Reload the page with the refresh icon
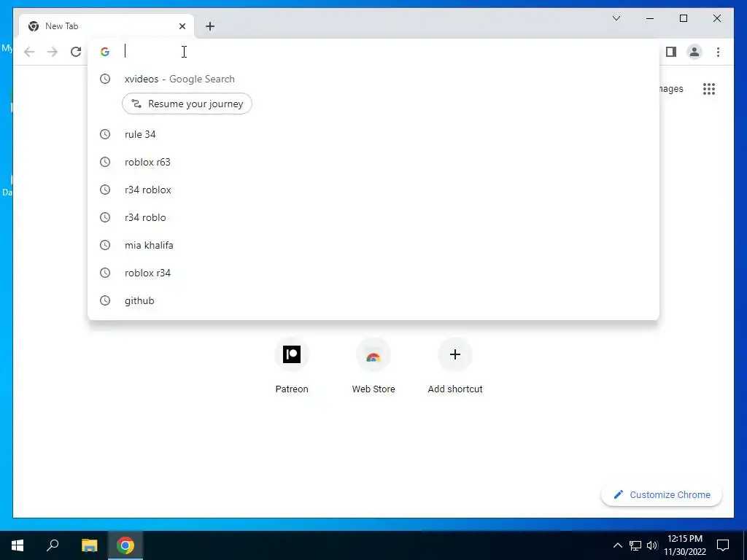 [76, 52]
